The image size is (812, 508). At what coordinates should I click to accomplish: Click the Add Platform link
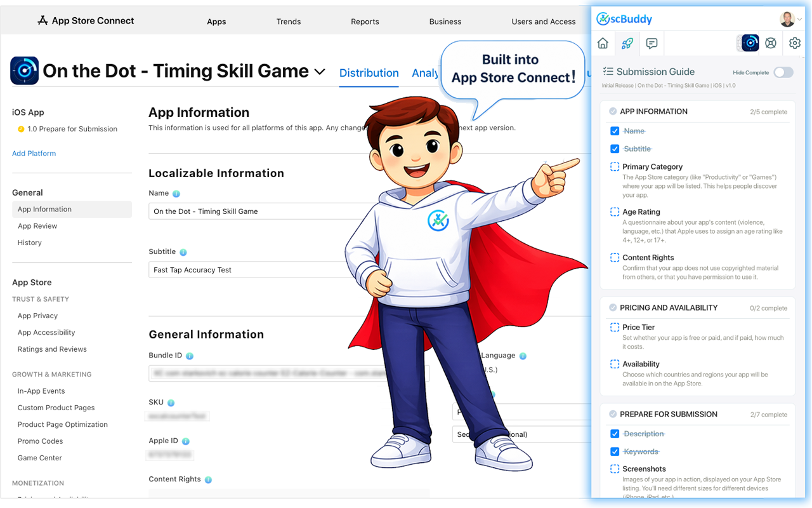click(34, 154)
